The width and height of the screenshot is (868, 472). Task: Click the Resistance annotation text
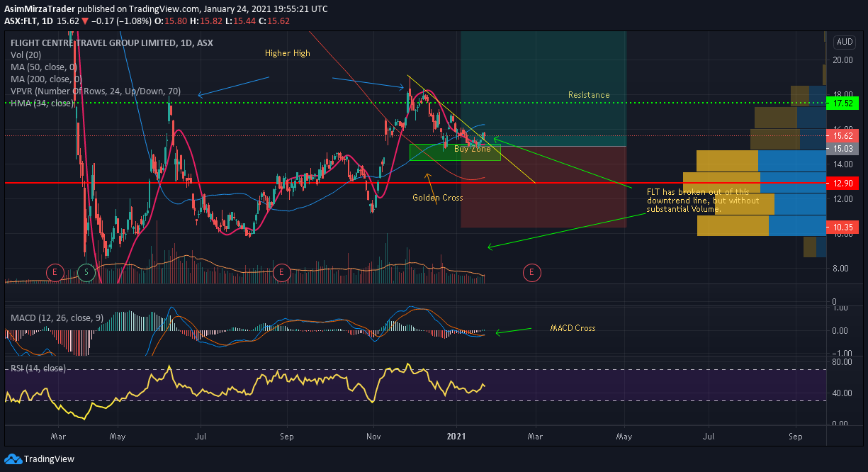click(589, 95)
